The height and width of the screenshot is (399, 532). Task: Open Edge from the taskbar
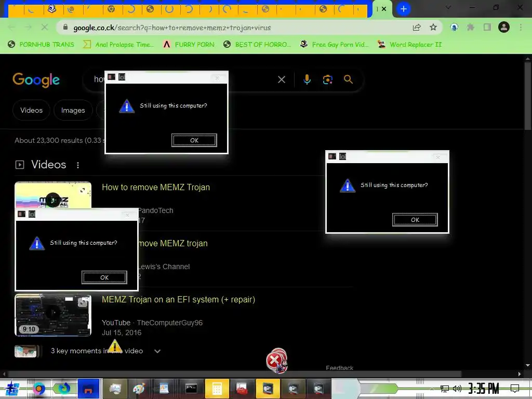[x=64, y=389]
